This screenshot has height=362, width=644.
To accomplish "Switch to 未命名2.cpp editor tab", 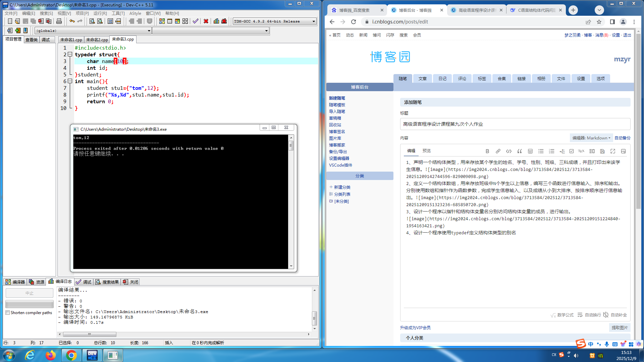I will pyautogui.click(x=97, y=40).
